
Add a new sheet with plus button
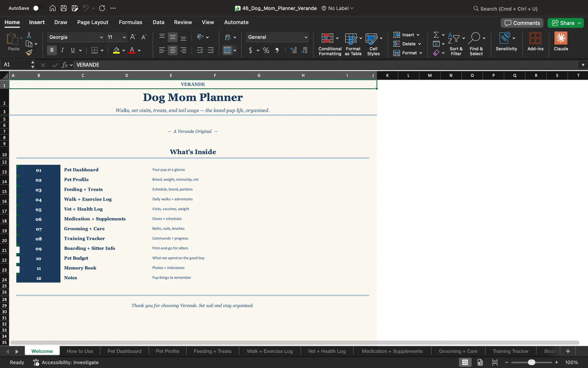568,351
